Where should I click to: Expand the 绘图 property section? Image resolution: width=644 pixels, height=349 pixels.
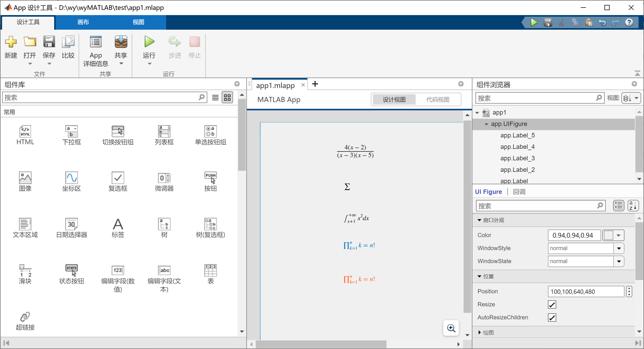click(480, 332)
